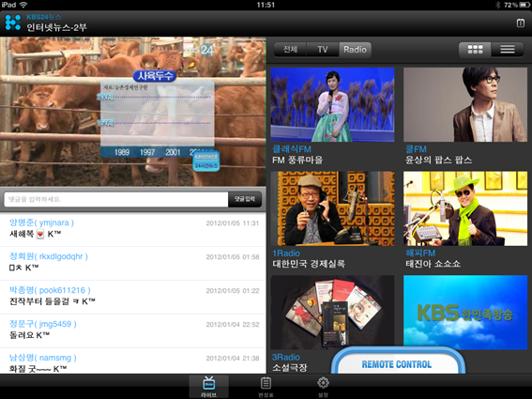This screenshot has width=532, height=399.
Task: Click program name 'FM 풍류마을'
Action: click(x=297, y=160)
